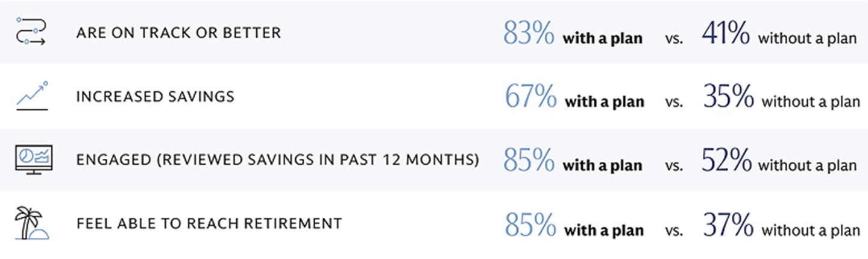Click the "Engaged (reviewed savings in past 12 months)" label
The image size is (868, 259).
tap(278, 160)
